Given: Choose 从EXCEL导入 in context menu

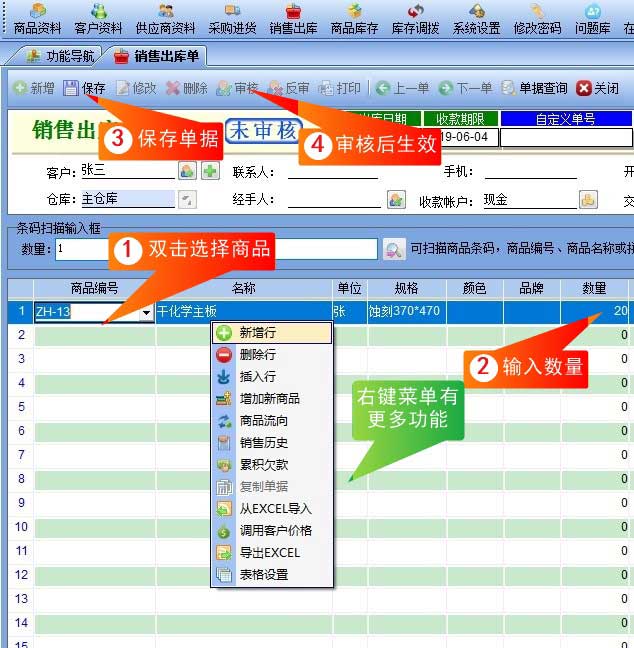Looking at the screenshot, I should click(272, 509).
